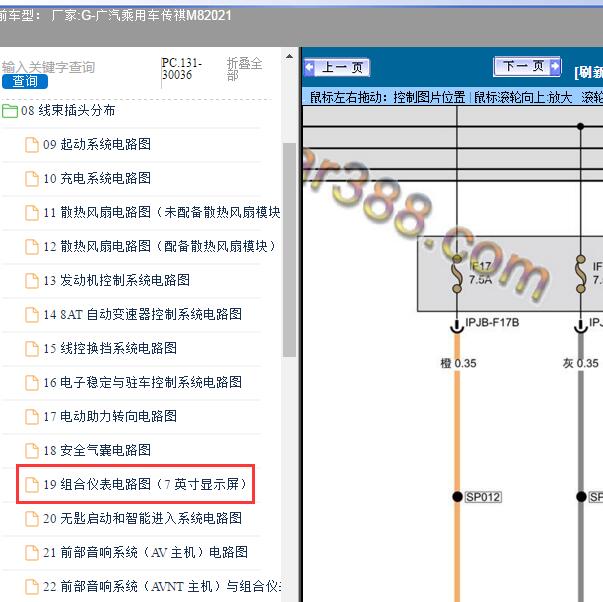This screenshot has height=602, width=603.
Task: Open 21 前部音响系统 (AV 主机) 电路图
Action: tap(145, 552)
